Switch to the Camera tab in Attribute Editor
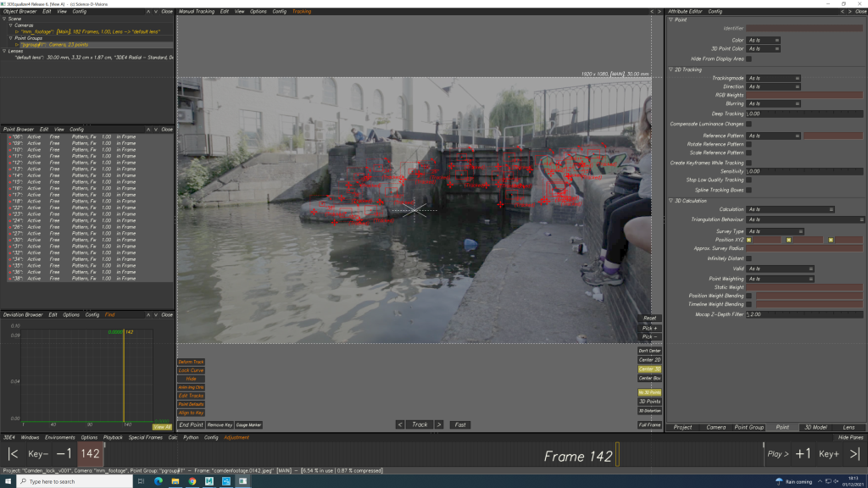This screenshot has width=868, height=488. click(x=715, y=427)
